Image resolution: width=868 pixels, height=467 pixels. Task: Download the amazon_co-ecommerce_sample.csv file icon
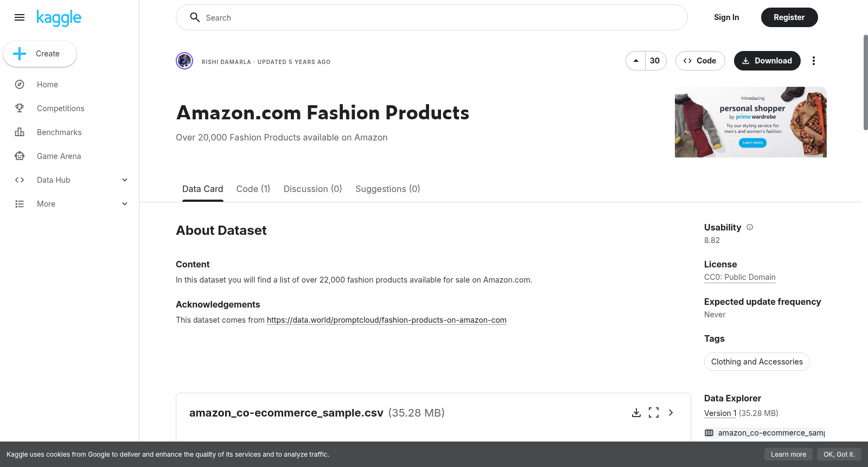tap(636, 413)
